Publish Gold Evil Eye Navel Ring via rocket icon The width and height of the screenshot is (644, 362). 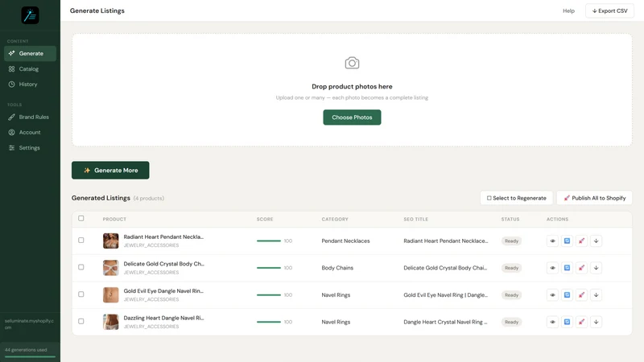[581, 295]
